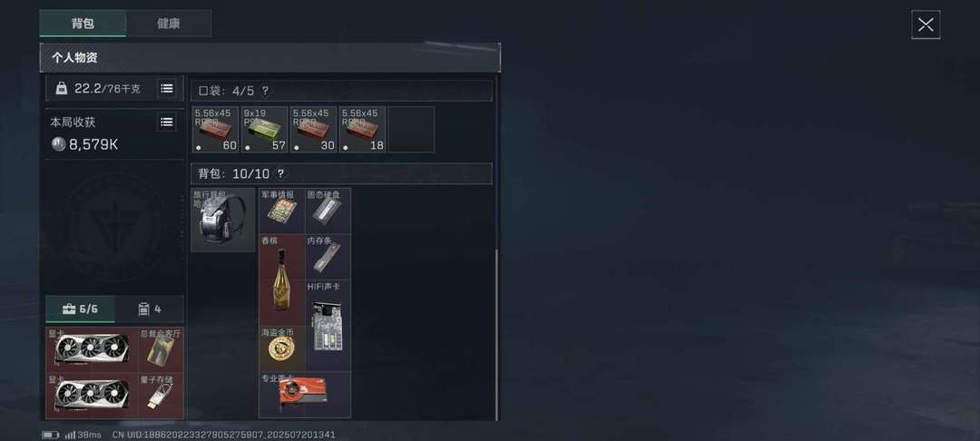Switch to the safe box 6/6 tab
The height and width of the screenshot is (441, 980).
point(80,309)
